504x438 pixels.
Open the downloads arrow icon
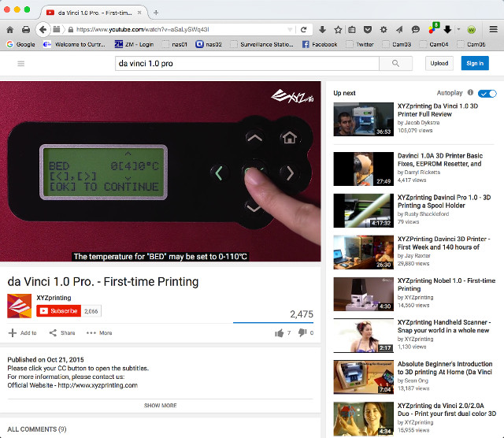tap(322, 30)
